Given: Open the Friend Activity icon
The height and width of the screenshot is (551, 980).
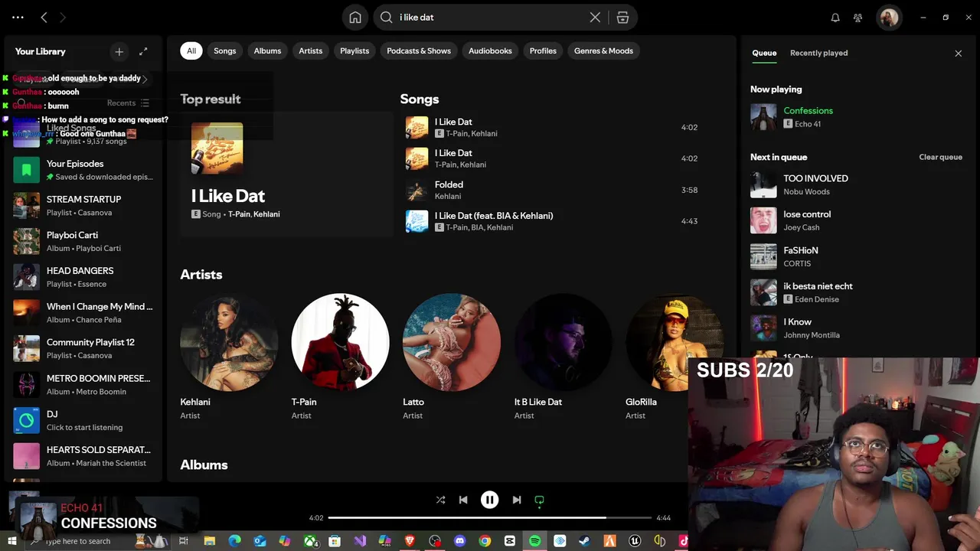Looking at the screenshot, I should click(x=857, y=18).
